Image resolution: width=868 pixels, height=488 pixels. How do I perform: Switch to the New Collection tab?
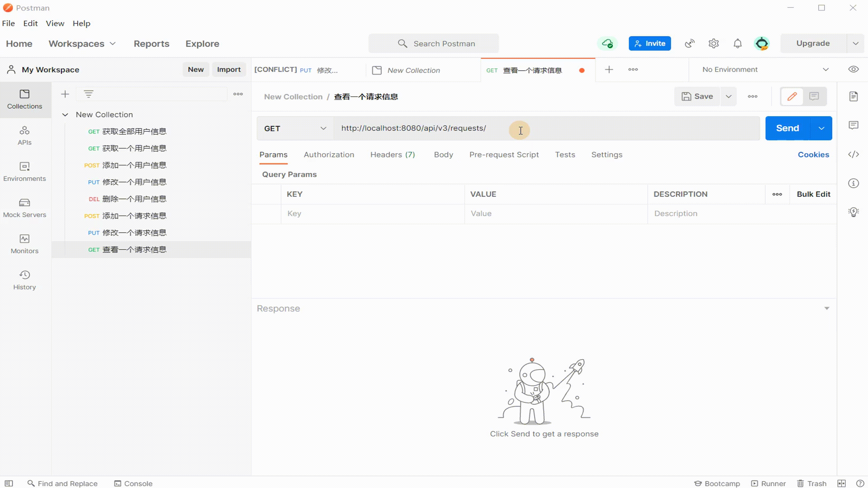point(423,70)
